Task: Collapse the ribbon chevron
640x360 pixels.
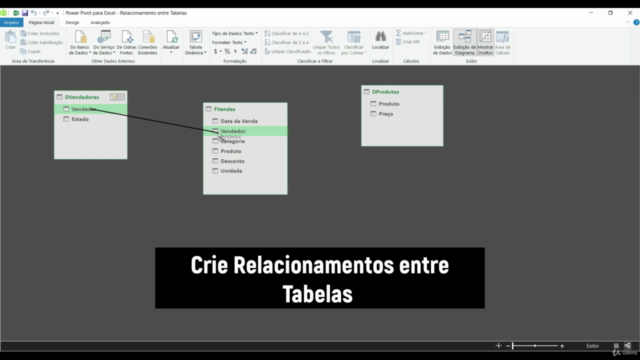Action: [x=627, y=22]
